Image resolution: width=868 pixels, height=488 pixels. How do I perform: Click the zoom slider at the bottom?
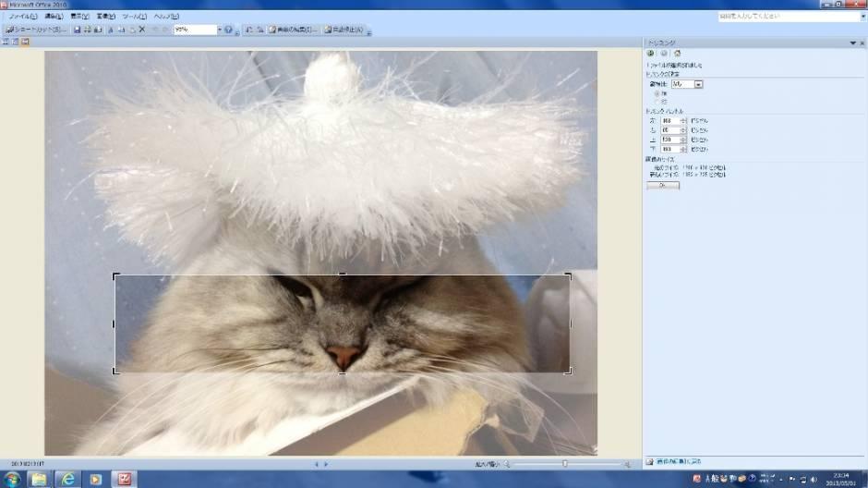pyautogui.click(x=564, y=463)
